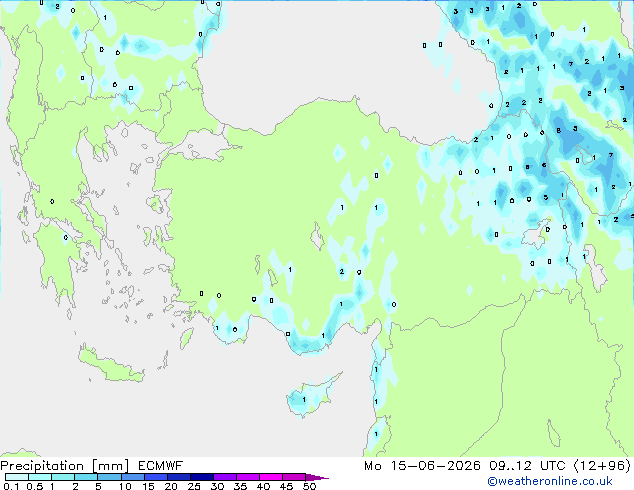Click the 10–15 mm legend color swatch
This screenshot has height=490, width=634.
point(132,477)
